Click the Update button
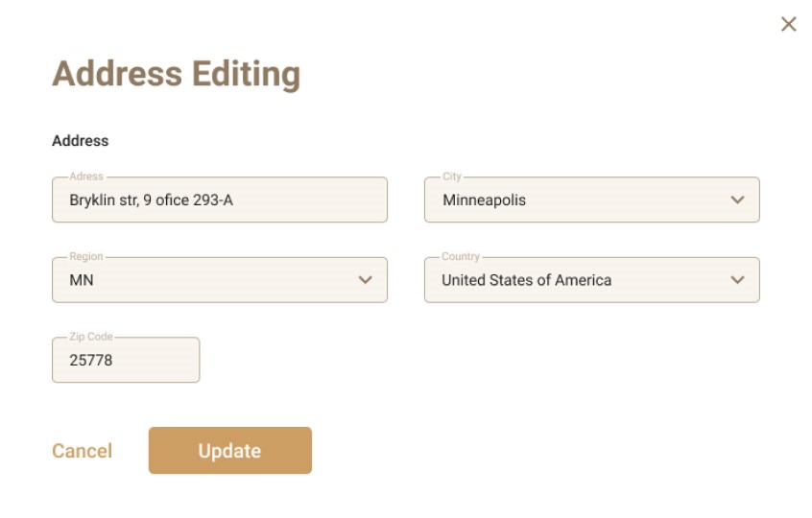Image resolution: width=812 pixels, height=518 pixels. tap(230, 451)
